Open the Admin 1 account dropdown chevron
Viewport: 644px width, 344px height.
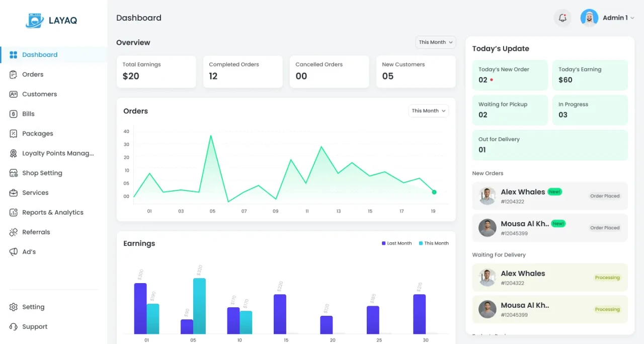tap(632, 18)
